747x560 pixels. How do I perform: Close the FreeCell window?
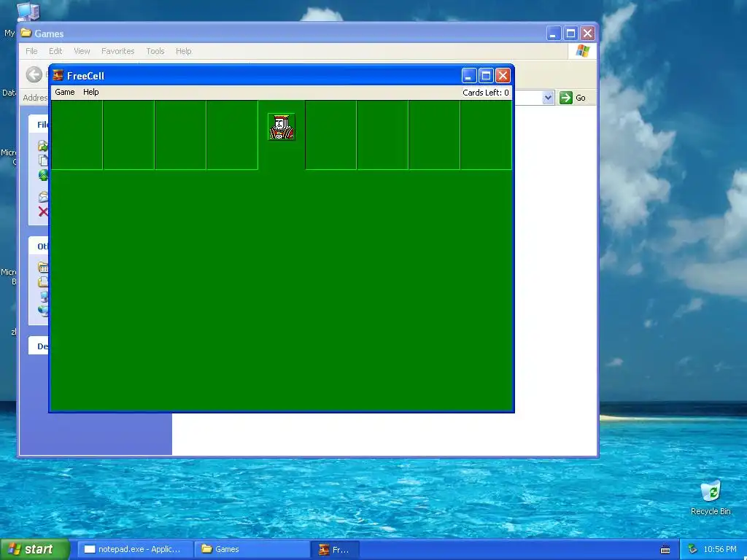click(x=503, y=76)
